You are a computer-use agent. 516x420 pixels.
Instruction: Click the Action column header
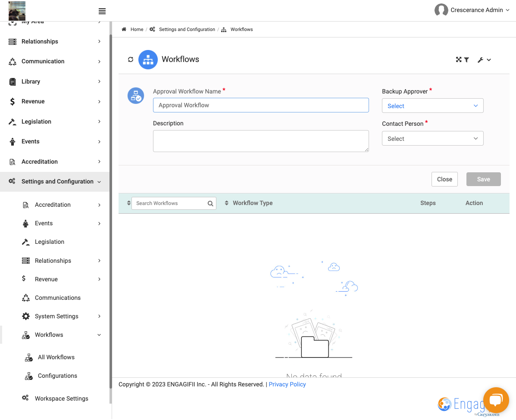coord(474,203)
